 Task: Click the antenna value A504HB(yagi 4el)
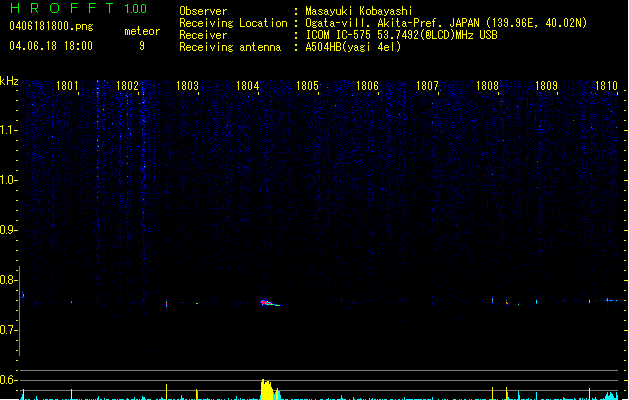[x=353, y=47]
